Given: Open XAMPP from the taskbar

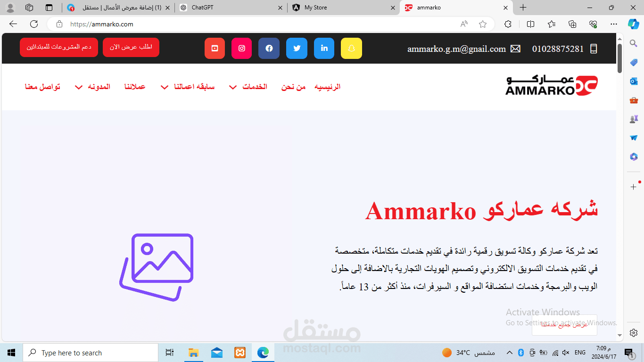Looking at the screenshot, I should [240, 353].
